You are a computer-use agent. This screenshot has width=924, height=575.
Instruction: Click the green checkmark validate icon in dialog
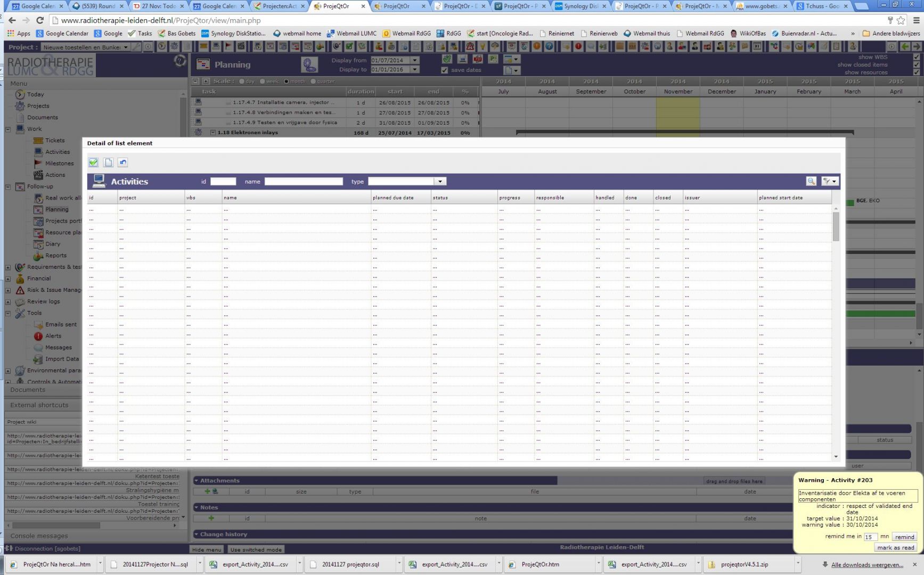93,162
